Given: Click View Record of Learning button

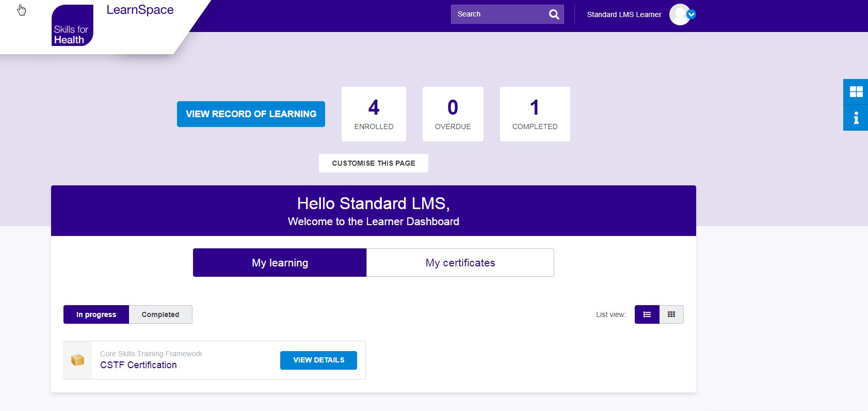Looking at the screenshot, I should pyautogui.click(x=251, y=114).
